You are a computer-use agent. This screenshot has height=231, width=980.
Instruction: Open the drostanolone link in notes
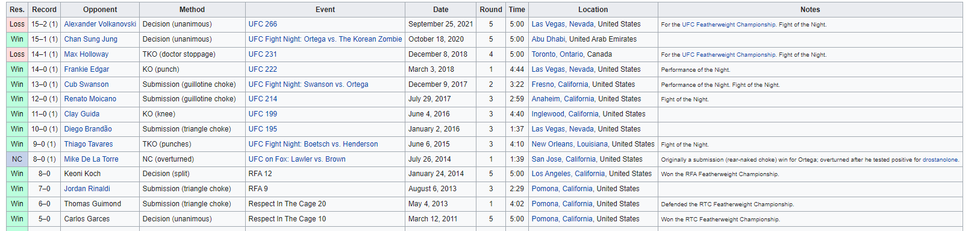(x=940, y=160)
